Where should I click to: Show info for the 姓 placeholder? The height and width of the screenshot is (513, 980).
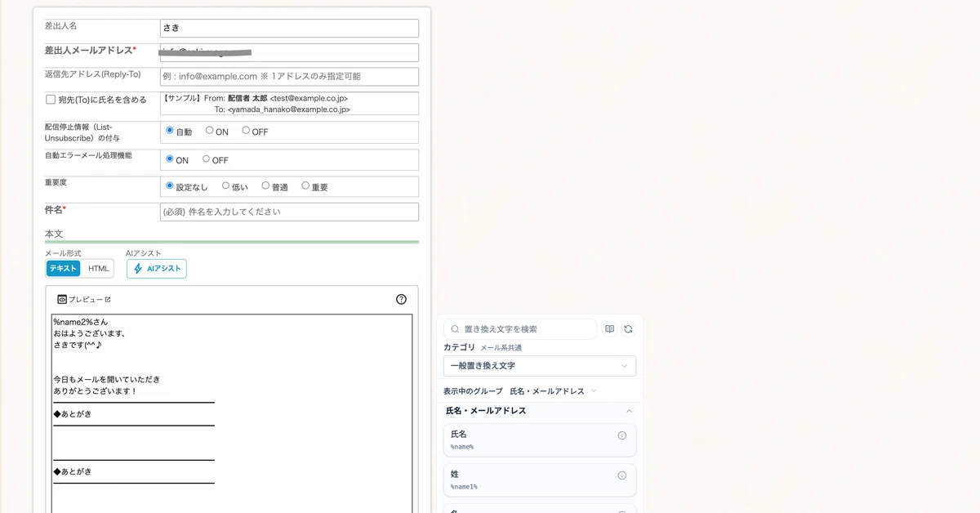point(622,475)
